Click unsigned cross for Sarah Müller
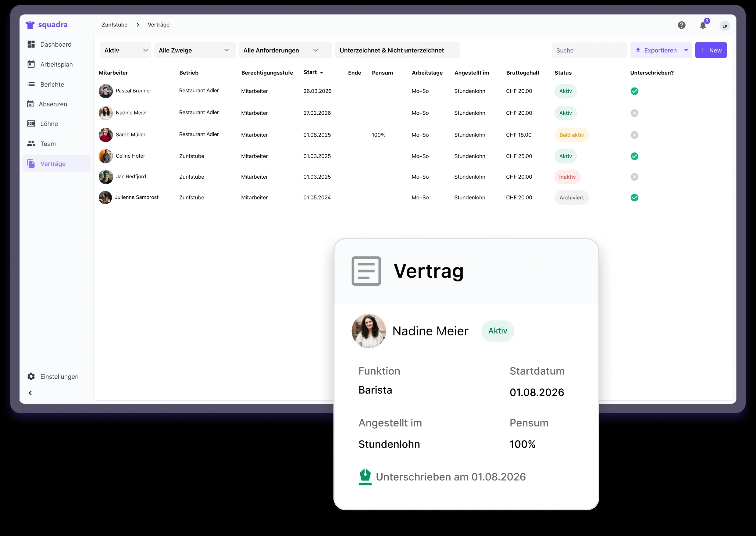The image size is (756, 536). [634, 135]
